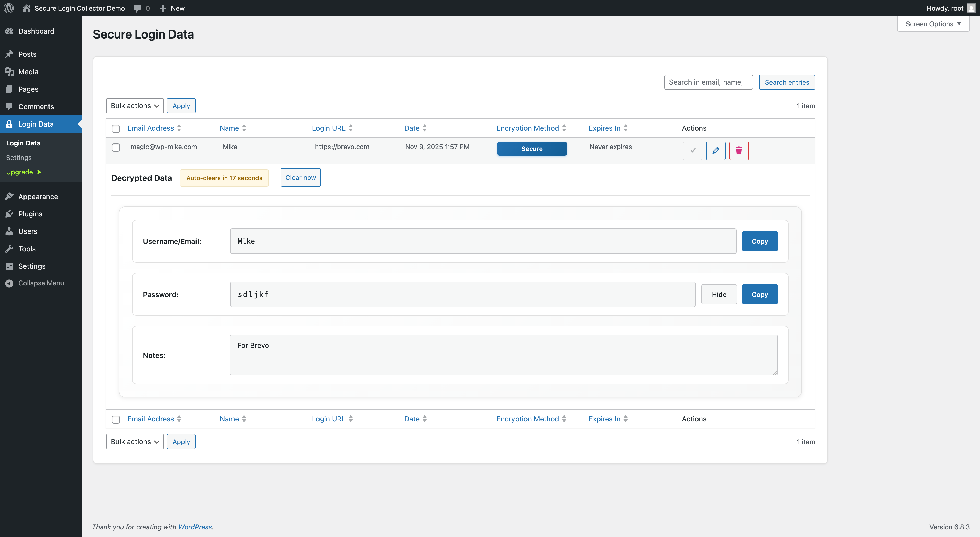Viewport: 980px width, 537px height.
Task: Click the checkmark action icon for Mike's row
Action: (x=692, y=151)
